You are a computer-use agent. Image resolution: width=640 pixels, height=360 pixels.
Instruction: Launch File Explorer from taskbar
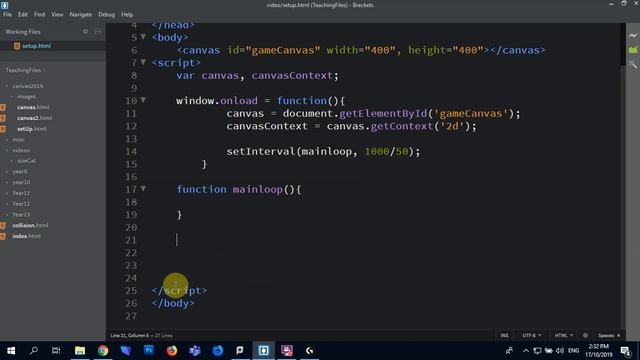click(x=80, y=351)
